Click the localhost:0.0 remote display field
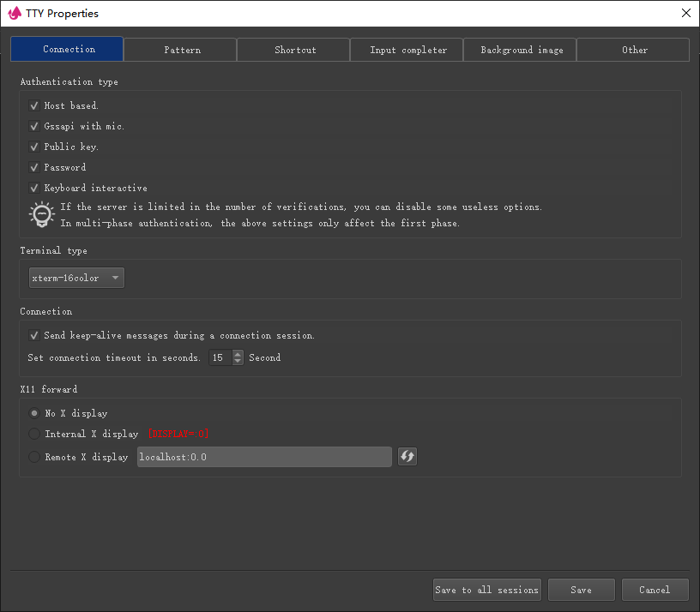700x612 pixels. (263, 457)
